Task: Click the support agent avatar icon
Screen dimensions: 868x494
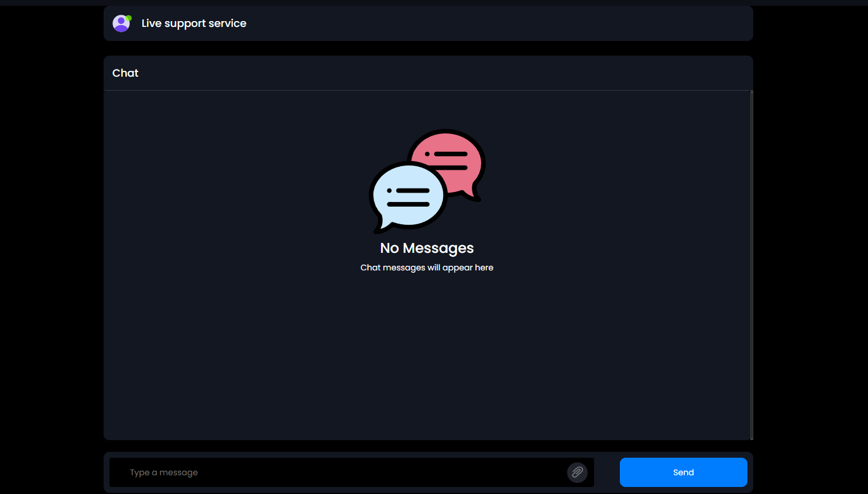Action: pyautogui.click(x=122, y=23)
